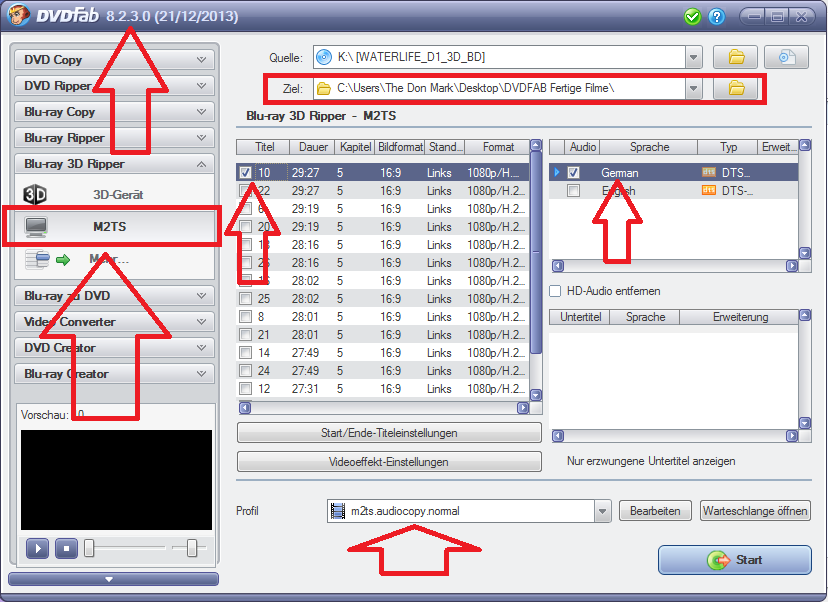Select the 3D-Gerät mode icon
Image resolution: width=828 pixels, height=602 pixels.
click(35, 194)
